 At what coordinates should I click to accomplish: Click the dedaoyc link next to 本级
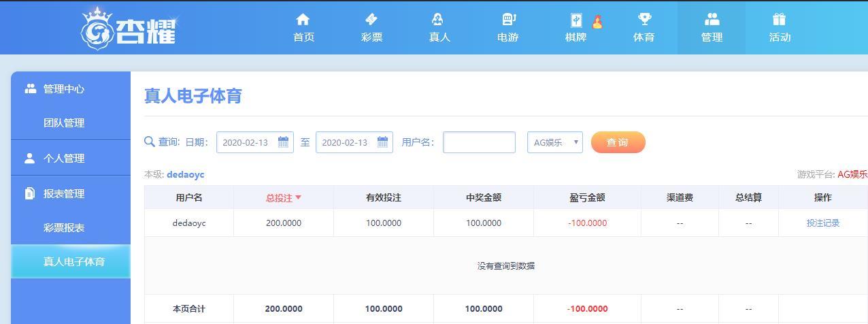coord(185,174)
